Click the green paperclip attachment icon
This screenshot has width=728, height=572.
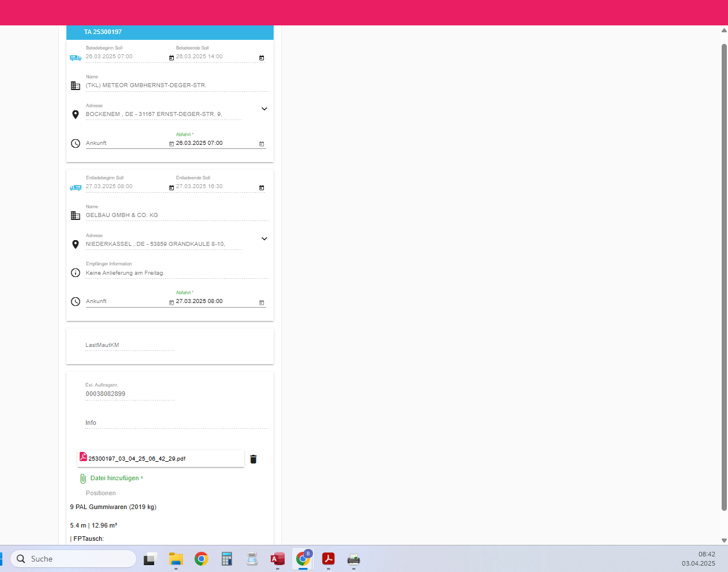[83, 478]
